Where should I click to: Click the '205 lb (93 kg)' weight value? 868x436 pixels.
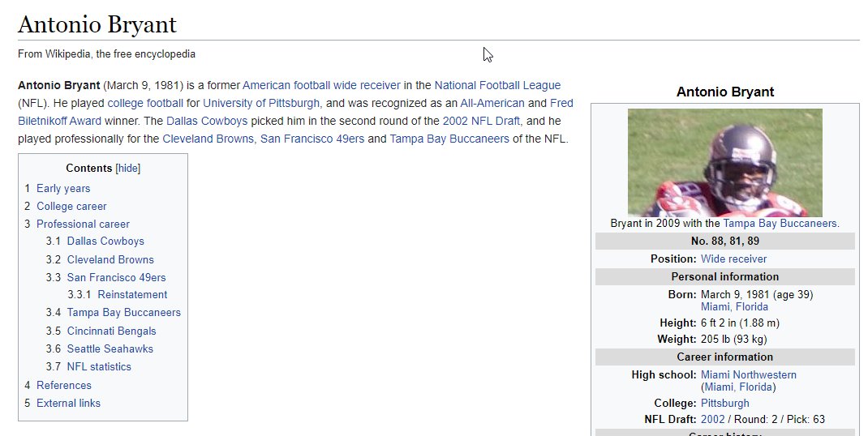click(x=733, y=339)
